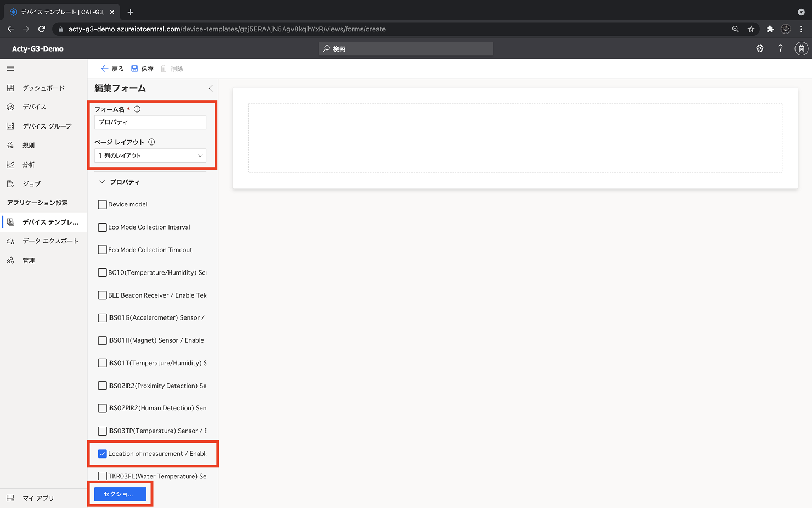Reload the browser page
Screen dimensions: 812x508
(x=42, y=29)
